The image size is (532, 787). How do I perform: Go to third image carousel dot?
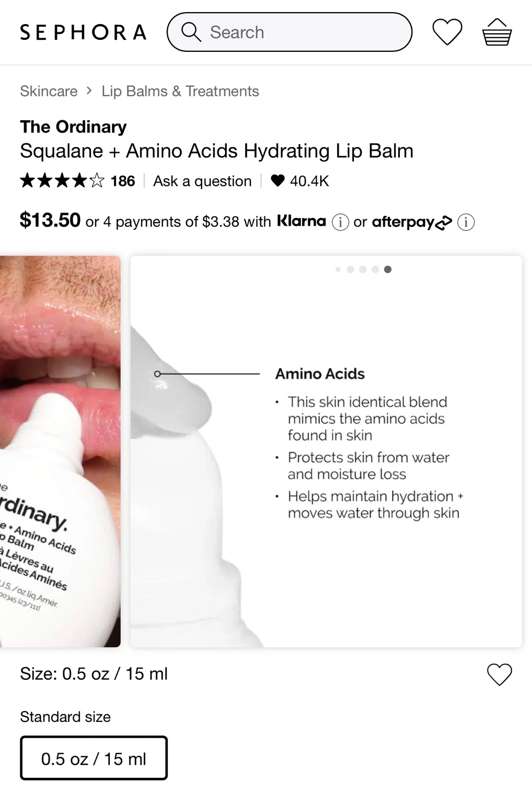pos(363,269)
